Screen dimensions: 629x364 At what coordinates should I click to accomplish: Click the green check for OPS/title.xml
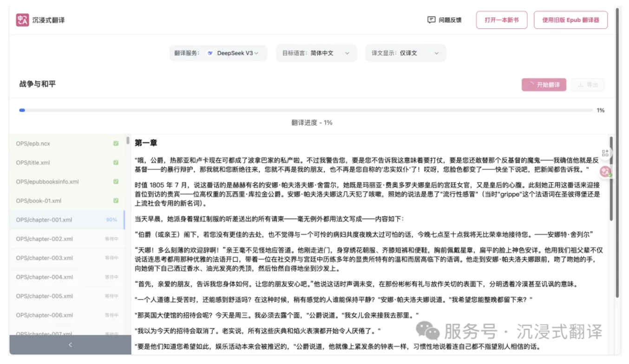click(116, 162)
